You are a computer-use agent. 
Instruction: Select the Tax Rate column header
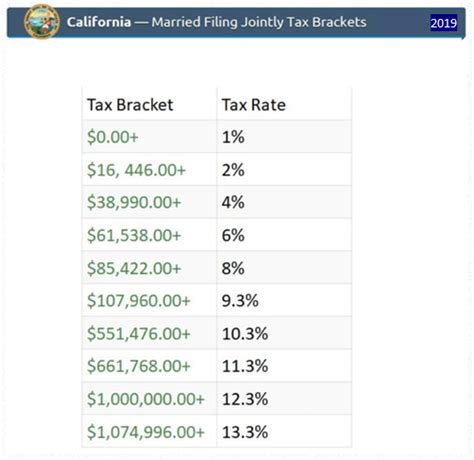click(x=254, y=105)
